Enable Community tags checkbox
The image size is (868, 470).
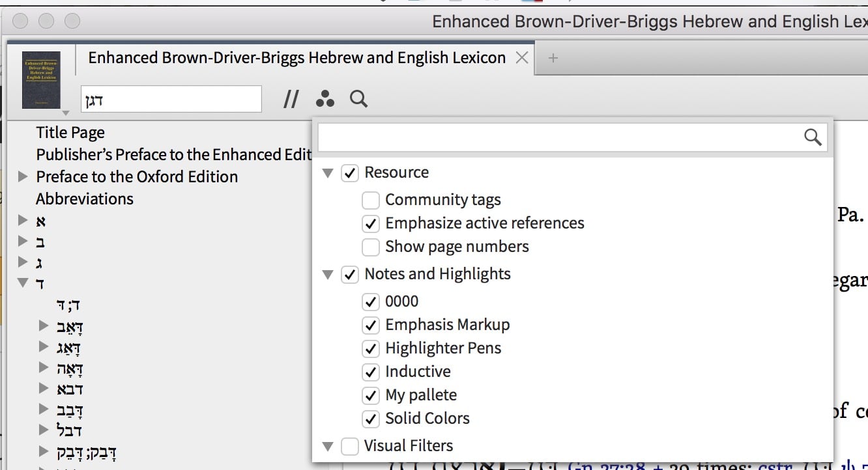(x=371, y=200)
